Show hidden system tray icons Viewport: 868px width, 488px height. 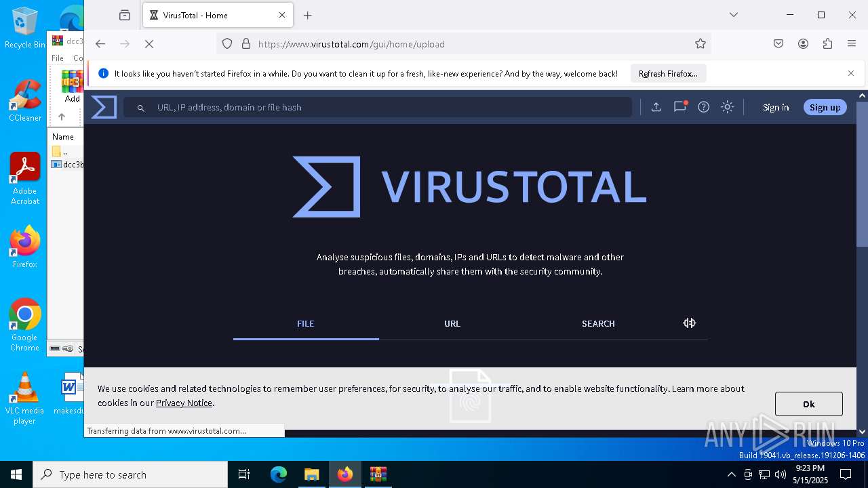pyautogui.click(x=731, y=474)
